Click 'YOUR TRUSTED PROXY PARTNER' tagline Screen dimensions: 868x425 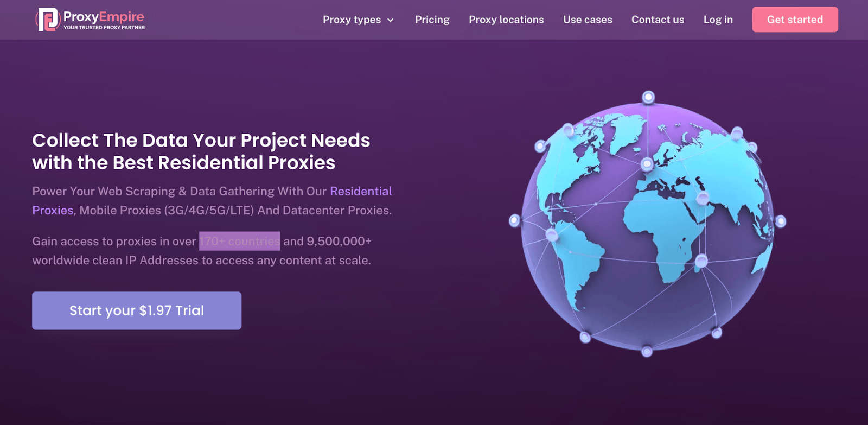pyautogui.click(x=104, y=27)
